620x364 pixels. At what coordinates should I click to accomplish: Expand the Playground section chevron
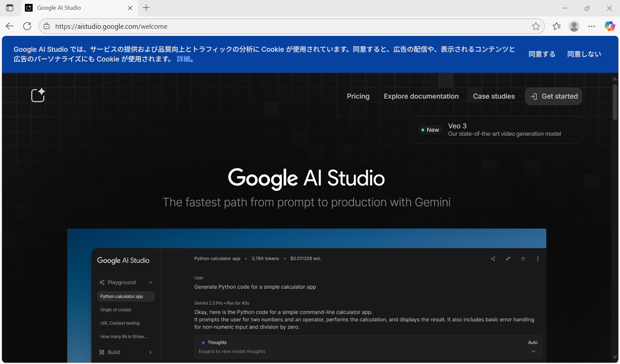[x=150, y=282]
